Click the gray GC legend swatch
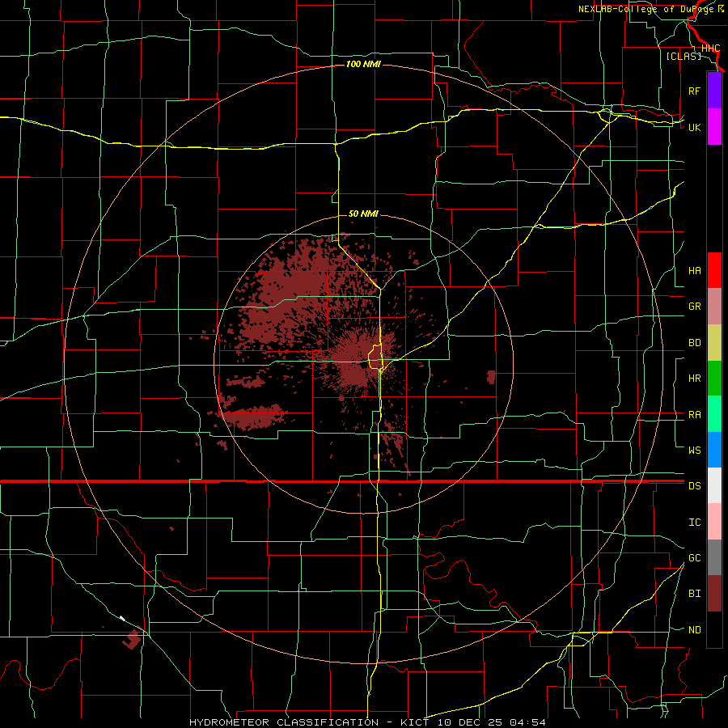 click(714, 557)
